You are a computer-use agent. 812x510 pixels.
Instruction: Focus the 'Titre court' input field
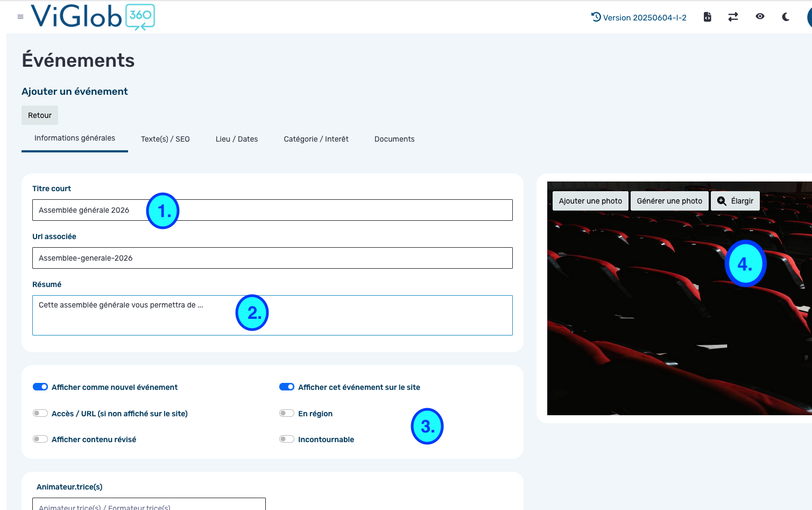coord(272,210)
